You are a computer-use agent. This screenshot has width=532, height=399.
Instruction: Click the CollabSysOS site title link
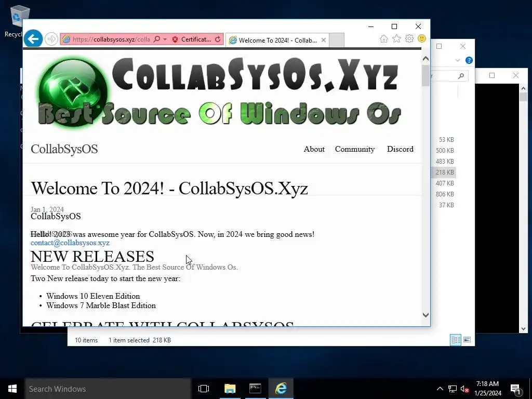click(64, 149)
